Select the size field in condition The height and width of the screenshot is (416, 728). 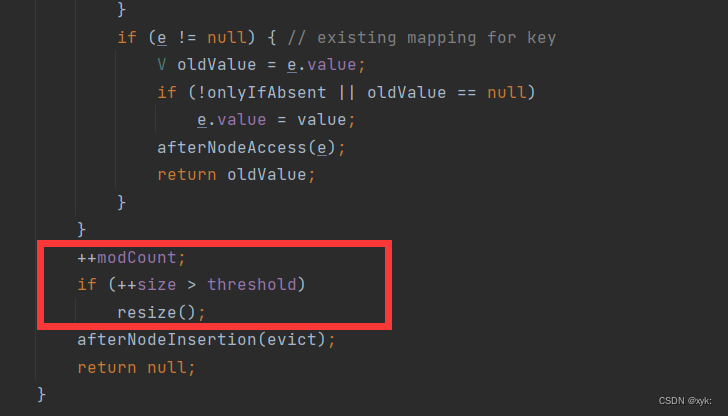point(157,285)
